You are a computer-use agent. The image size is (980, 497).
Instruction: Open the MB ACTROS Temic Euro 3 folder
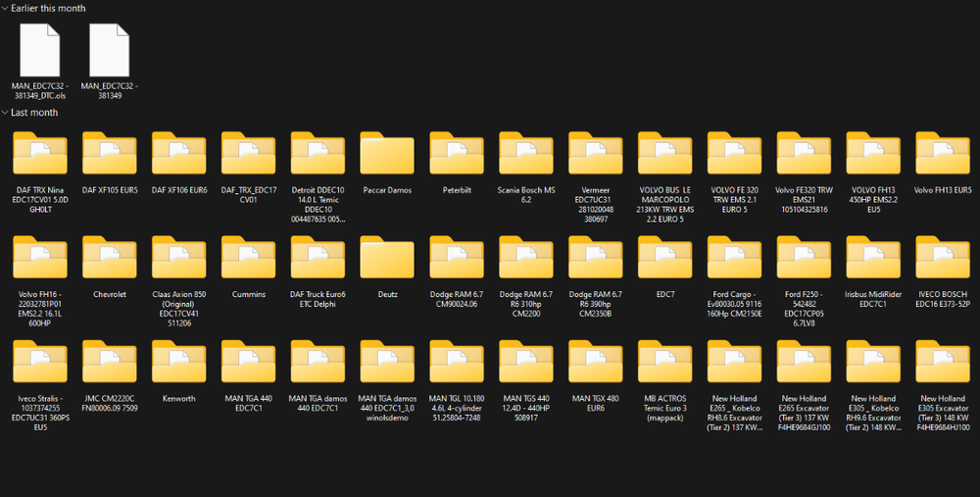tap(665, 362)
